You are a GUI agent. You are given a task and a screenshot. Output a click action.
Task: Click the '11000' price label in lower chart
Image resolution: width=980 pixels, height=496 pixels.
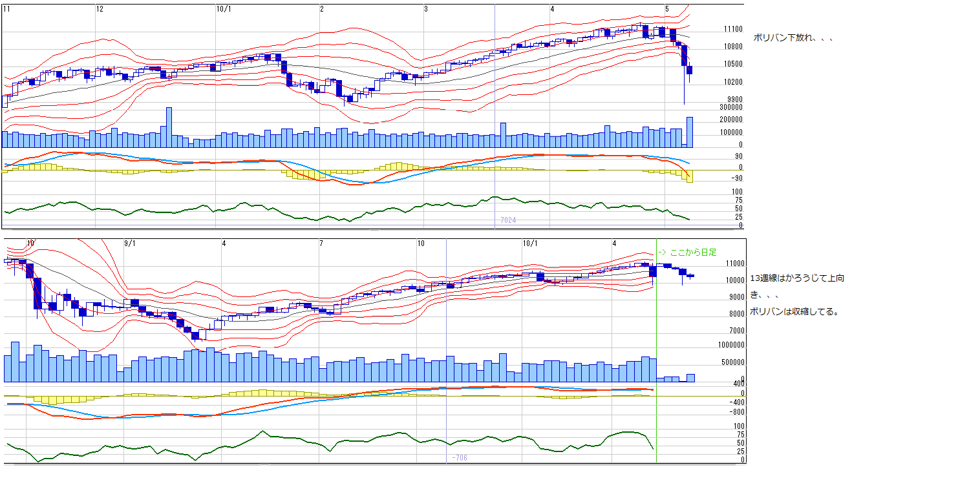(x=736, y=264)
